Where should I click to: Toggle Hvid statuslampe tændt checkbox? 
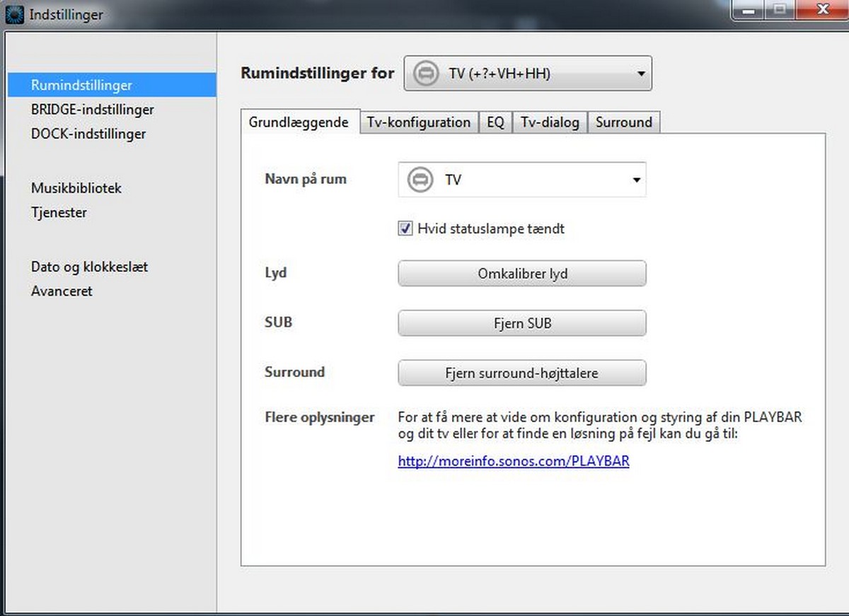tap(405, 229)
